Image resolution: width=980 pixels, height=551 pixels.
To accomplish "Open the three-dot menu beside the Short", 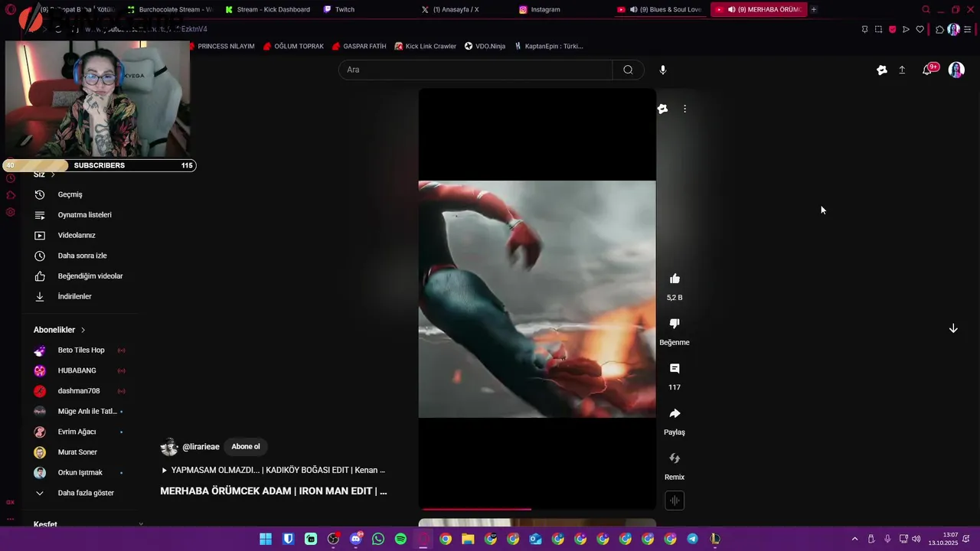I will [684, 109].
